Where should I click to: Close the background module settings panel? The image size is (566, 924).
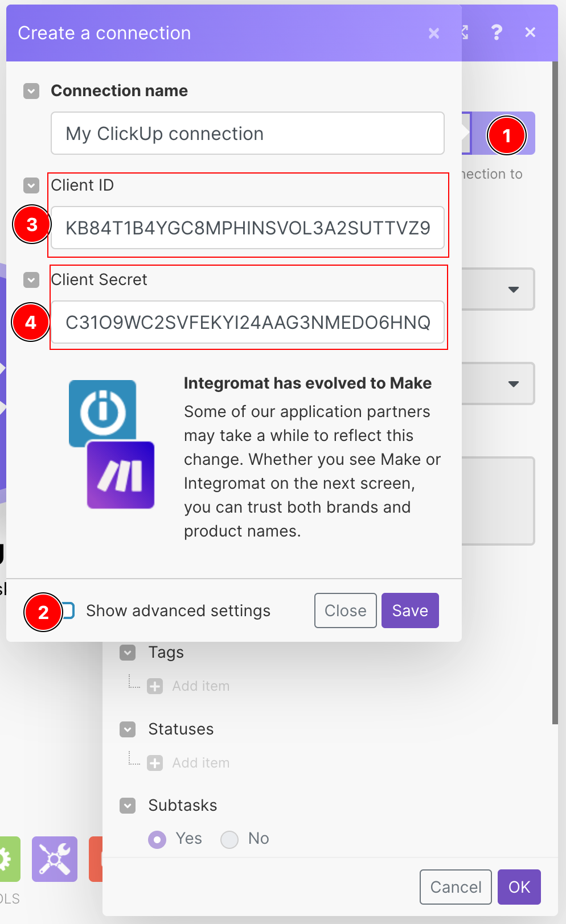530,32
